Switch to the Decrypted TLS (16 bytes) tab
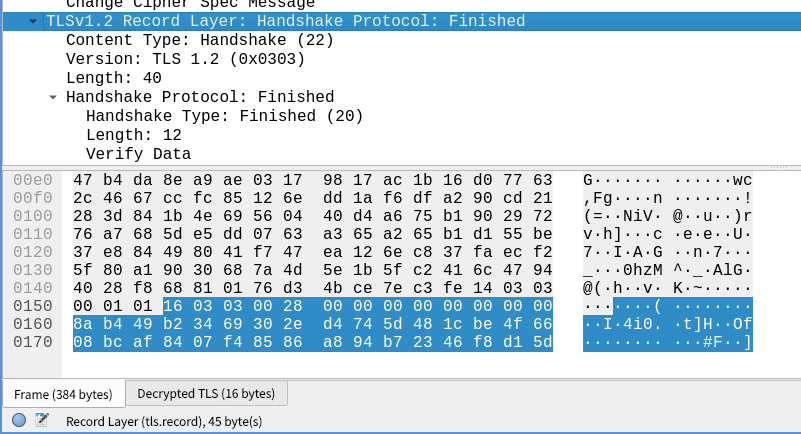Screen dimensions: 801x434 (x=206, y=394)
